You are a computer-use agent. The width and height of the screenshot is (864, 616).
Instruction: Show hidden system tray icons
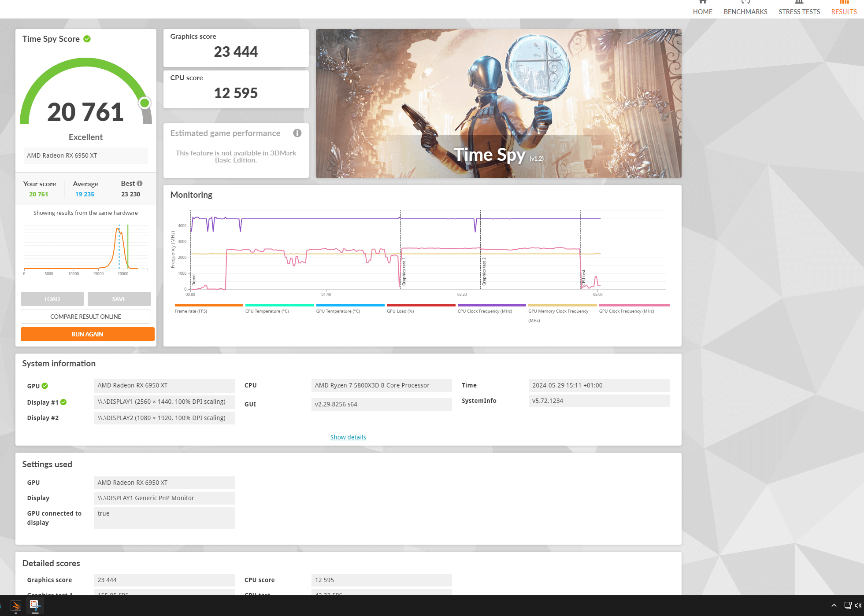834,605
